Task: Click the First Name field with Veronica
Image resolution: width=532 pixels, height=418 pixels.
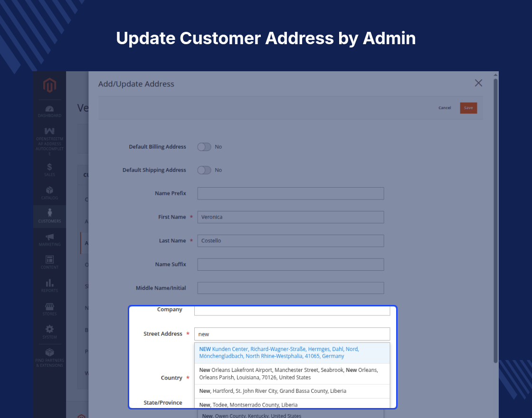Action: click(x=291, y=217)
